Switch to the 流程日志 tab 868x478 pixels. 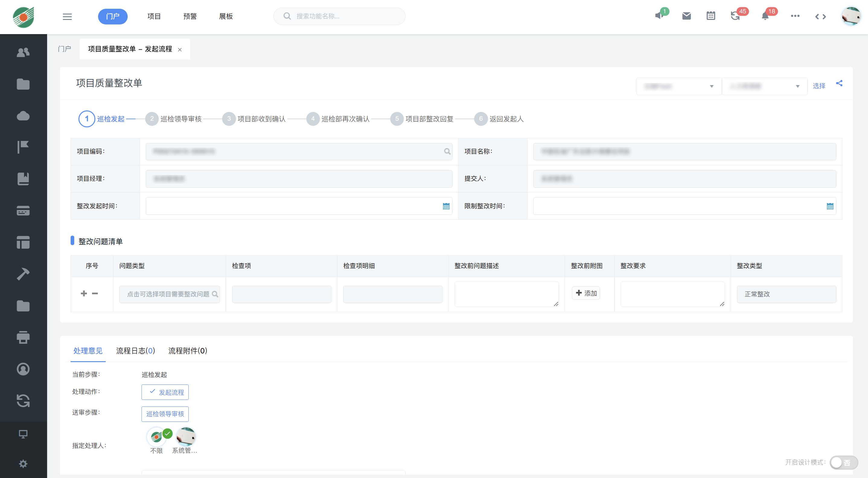click(x=136, y=351)
